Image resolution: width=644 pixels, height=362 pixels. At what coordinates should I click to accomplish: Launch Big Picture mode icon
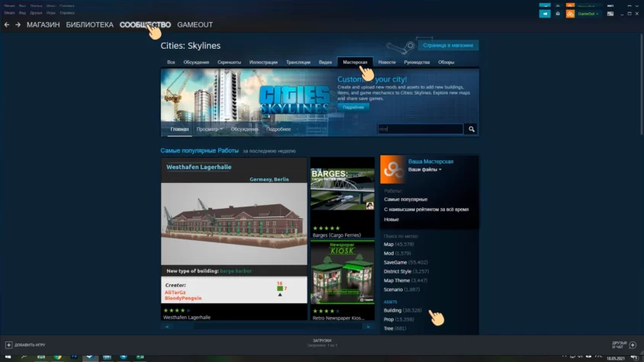pyautogui.click(x=610, y=14)
